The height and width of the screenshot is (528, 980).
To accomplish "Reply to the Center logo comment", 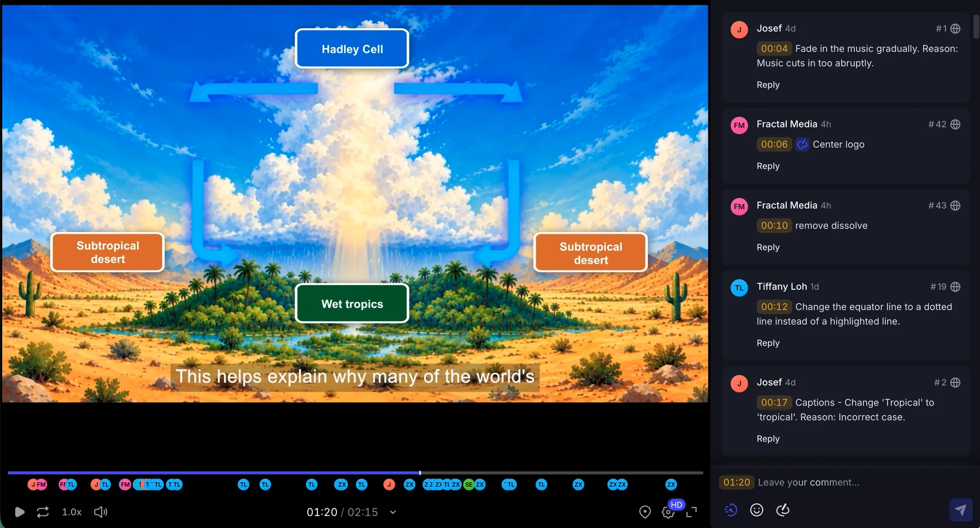I will coord(768,166).
